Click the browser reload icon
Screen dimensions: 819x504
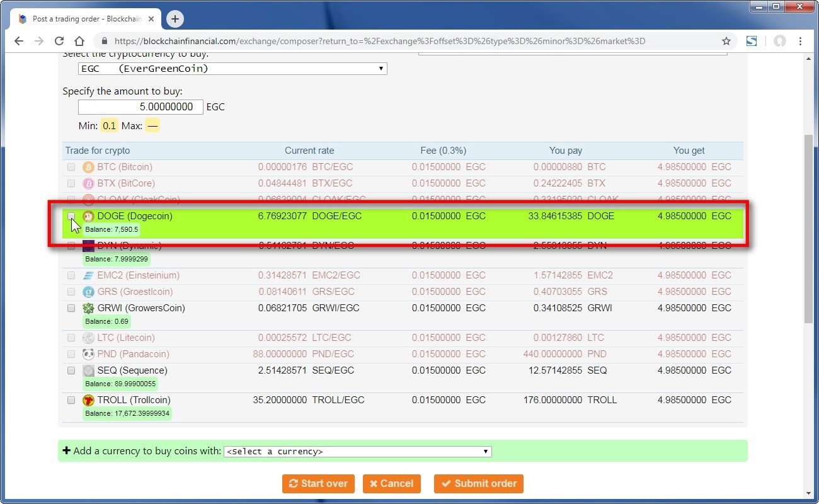tap(59, 41)
